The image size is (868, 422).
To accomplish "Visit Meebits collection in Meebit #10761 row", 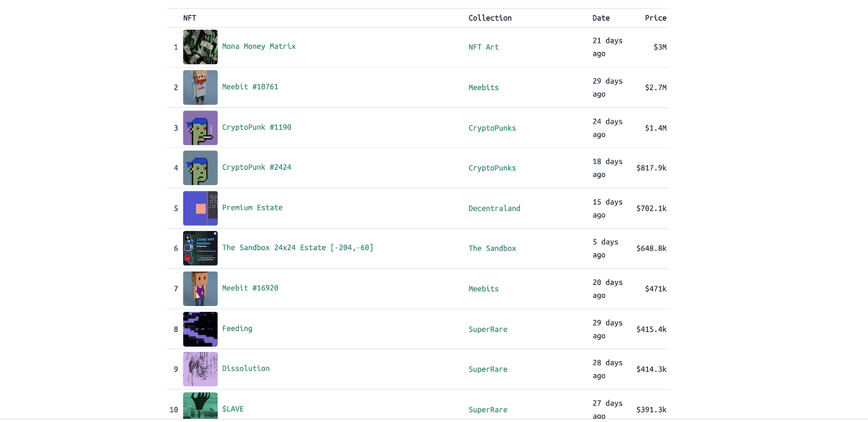I will pyautogui.click(x=484, y=87).
